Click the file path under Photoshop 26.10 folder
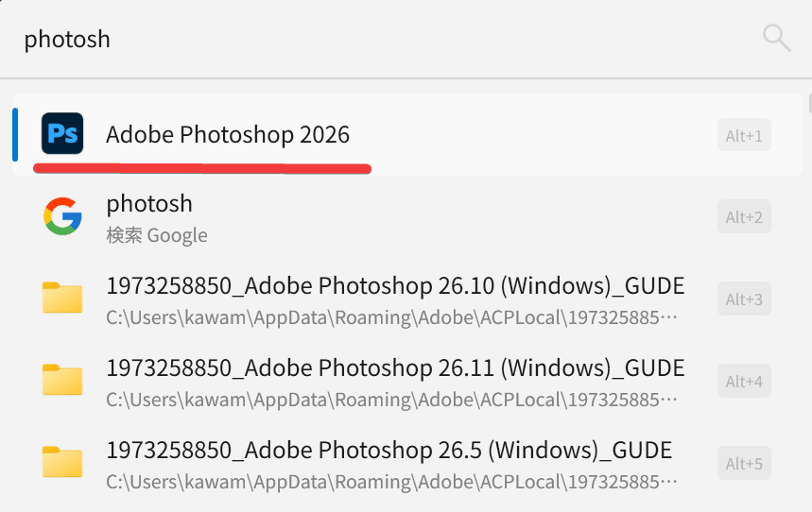The width and height of the screenshot is (812, 512). point(391,317)
